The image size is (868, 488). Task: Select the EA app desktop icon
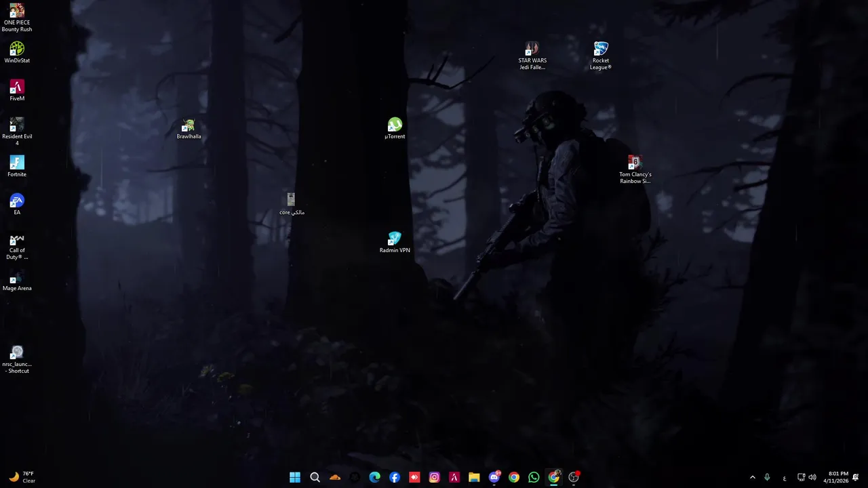17,204
